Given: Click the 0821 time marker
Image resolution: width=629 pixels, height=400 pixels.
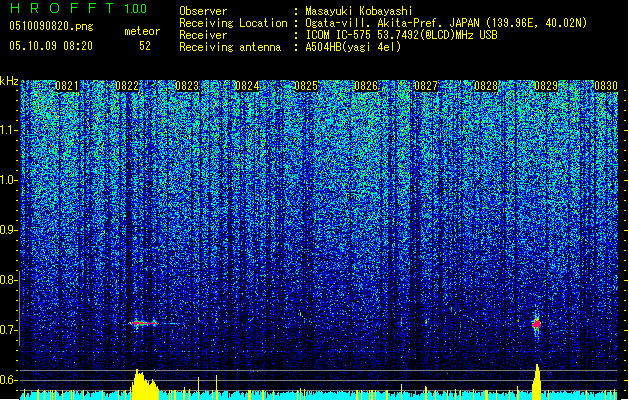Looking at the screenshot, I should 67,86.
